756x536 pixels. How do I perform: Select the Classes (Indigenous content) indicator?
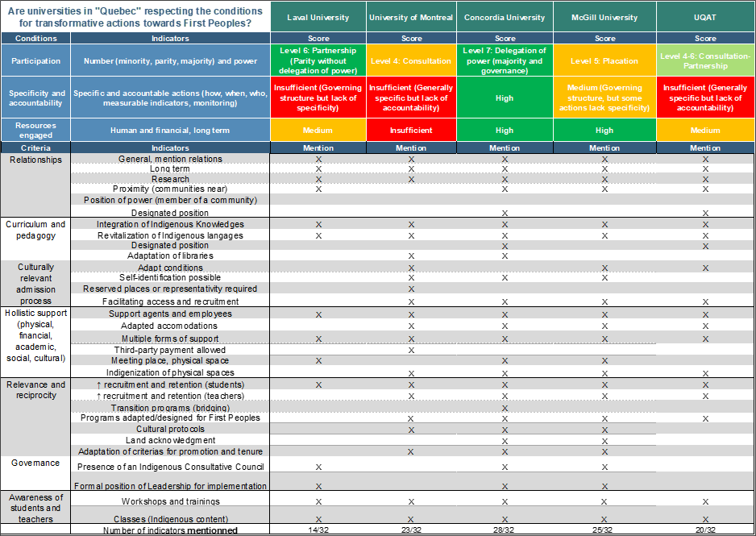click(x=170, y=519)
